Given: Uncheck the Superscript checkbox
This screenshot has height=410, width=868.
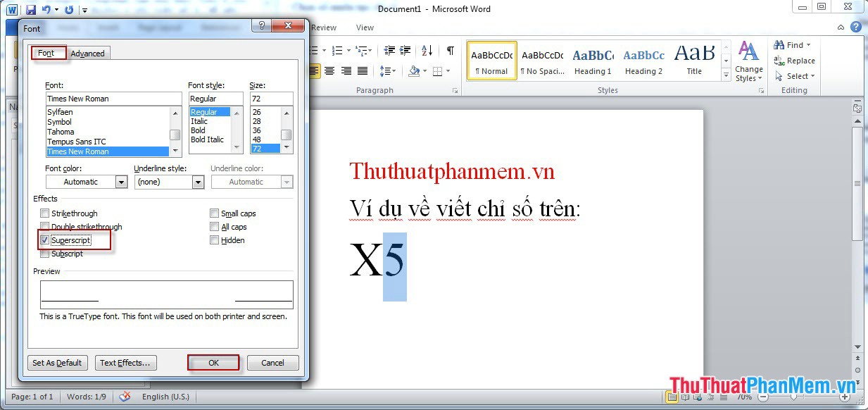Looking at the screenshot, I should 44,240.
